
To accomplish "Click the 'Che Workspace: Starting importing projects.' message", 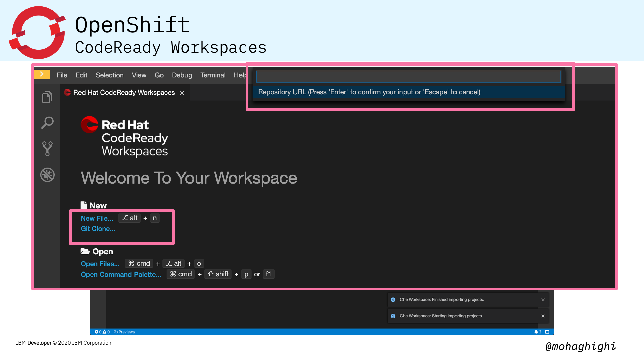I will 441,316.
